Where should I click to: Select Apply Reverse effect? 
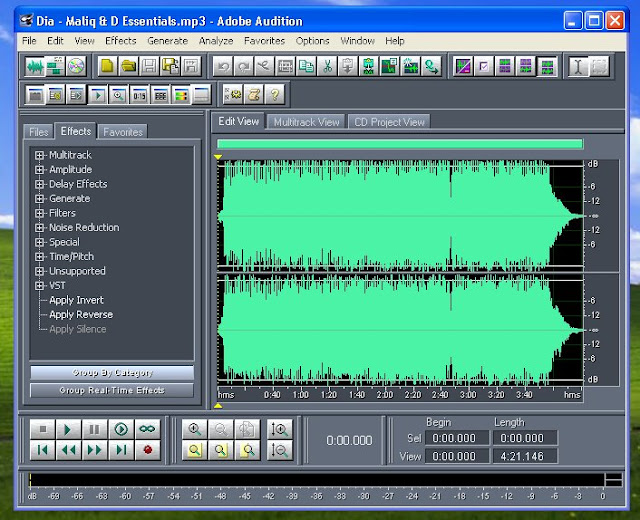tap(81, 315)
